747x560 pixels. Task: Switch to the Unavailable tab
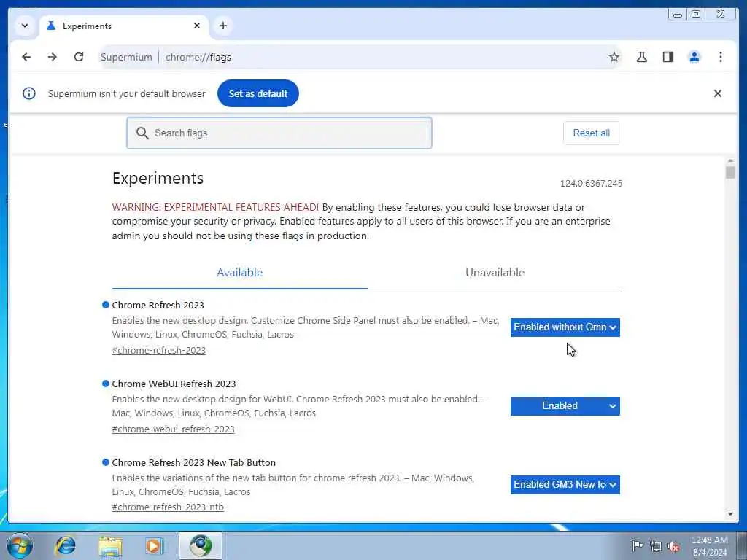[495, 273]
